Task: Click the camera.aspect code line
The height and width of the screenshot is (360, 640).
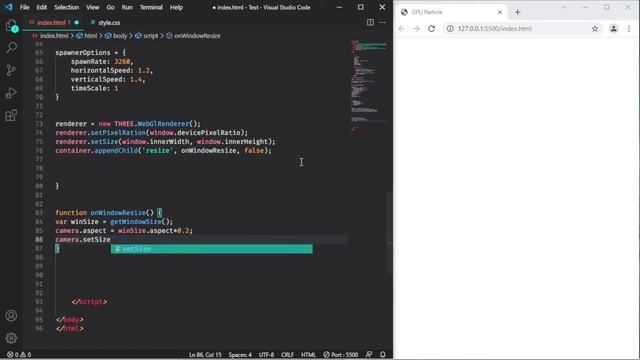Action: tap(124, 231)
